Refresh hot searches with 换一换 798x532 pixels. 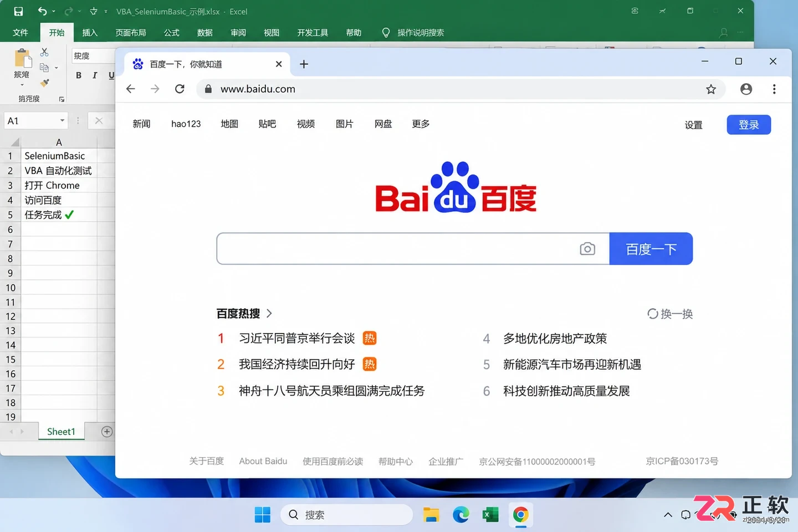click(670, 314)
